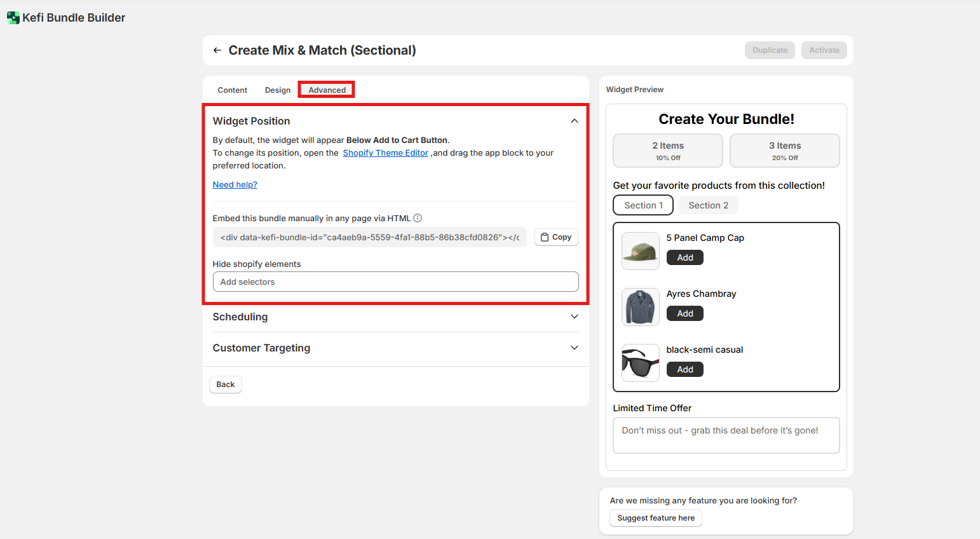The height and width of the screenshot is (539, 980).
Task: Click the back arrow beside page title
Action: pos(217,50)
